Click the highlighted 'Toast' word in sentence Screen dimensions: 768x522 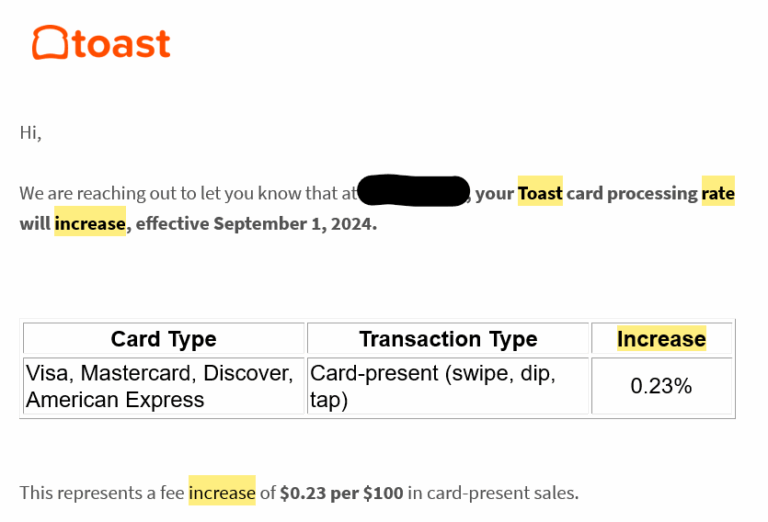tap(540, 193)
